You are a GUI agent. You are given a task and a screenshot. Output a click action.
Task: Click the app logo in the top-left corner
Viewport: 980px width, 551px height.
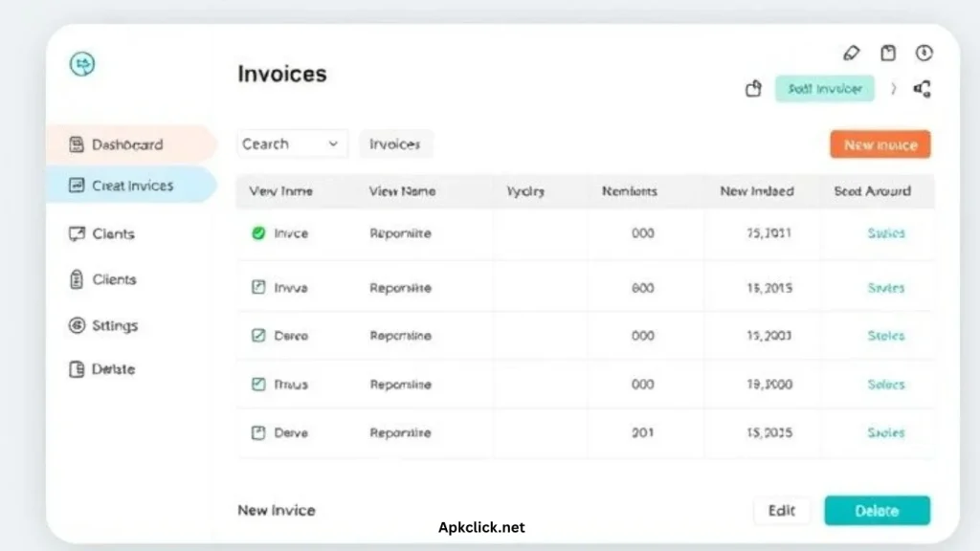81,64
